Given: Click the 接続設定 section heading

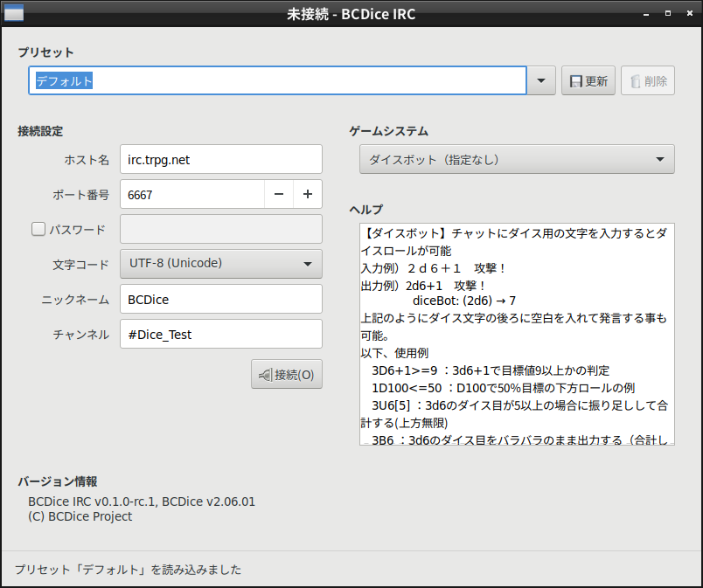Looking at the screenshot, I should [40, 131].
